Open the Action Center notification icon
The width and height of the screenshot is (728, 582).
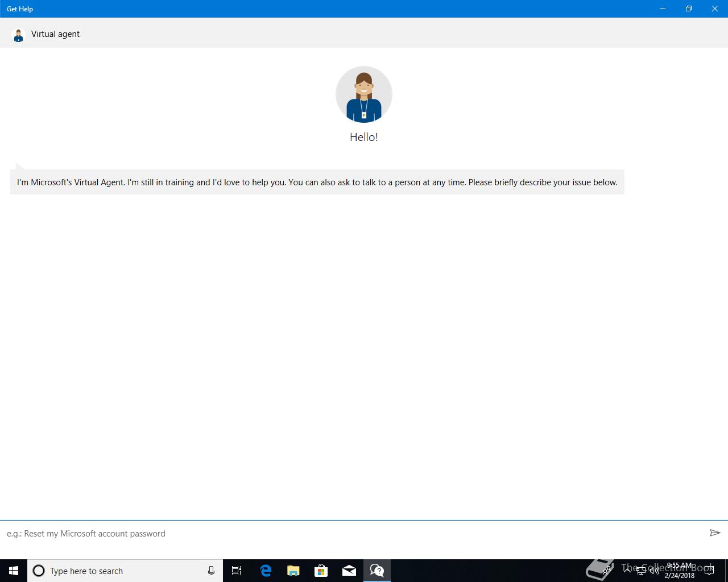pyautogui.click(x=709, y=571)
